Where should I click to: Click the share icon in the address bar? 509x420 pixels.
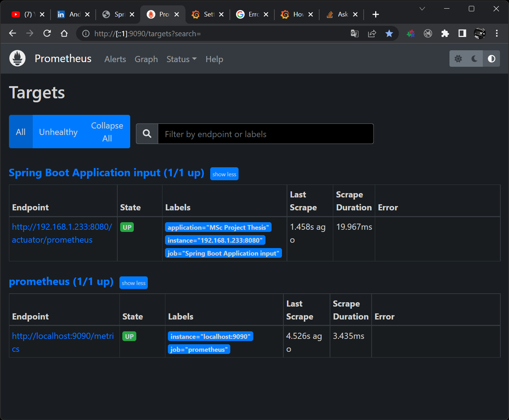pyautogui.click(x=372, y=33)
